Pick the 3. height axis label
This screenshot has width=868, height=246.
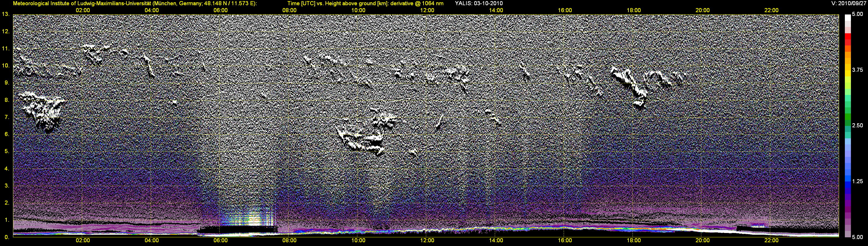pos(6,186)
